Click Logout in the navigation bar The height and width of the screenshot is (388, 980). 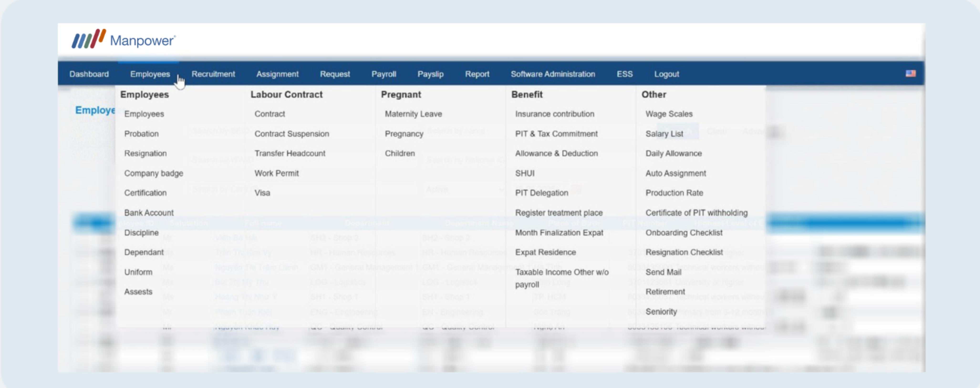pos(667,74)
